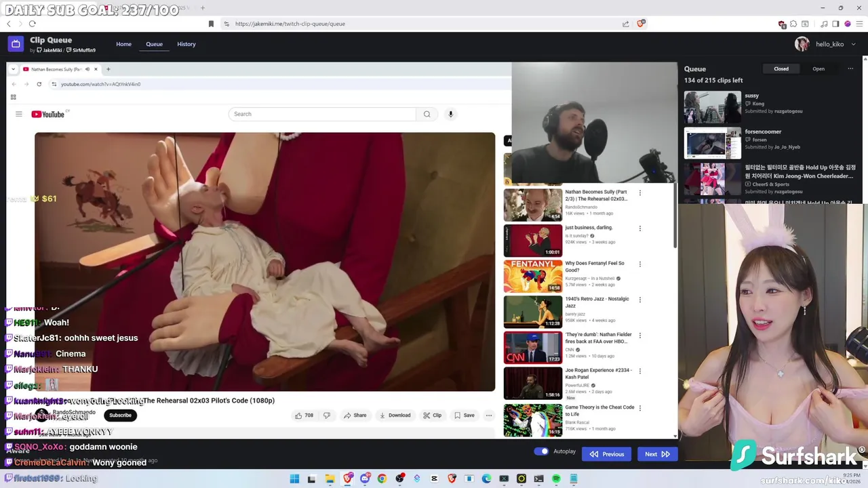The width and height of the screenshot is (868, 488).
Task: Toggle the Autoplay switch
Action: pos(541,451)
